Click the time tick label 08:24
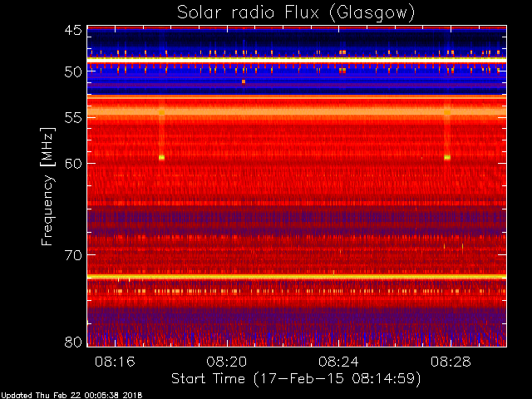 click(x=338, y=362)
